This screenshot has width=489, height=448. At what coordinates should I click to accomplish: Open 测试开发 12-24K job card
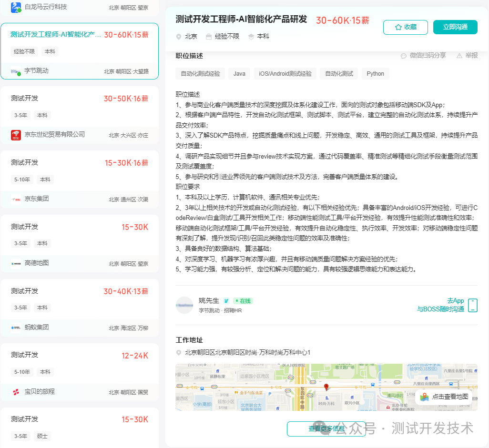[80, 372]
